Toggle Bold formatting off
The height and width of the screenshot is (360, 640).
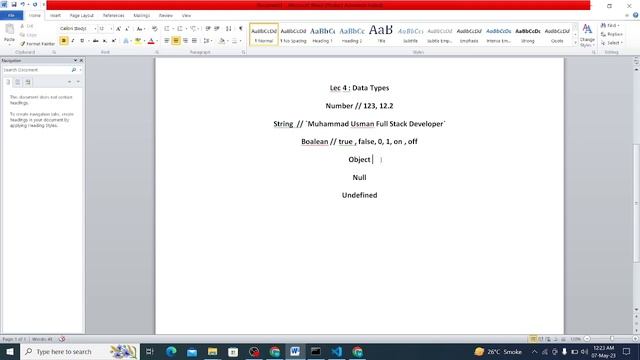click(64, 41)
